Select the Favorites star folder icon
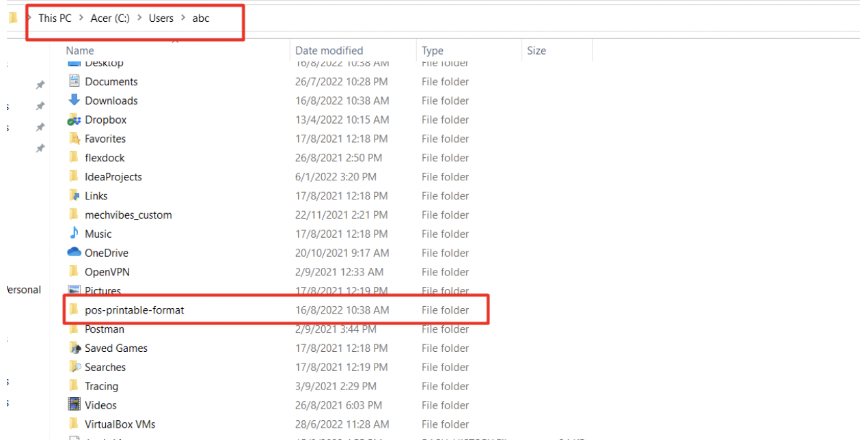Image resolution: width=868 pixels, height=440 pixels. [74, 139]
